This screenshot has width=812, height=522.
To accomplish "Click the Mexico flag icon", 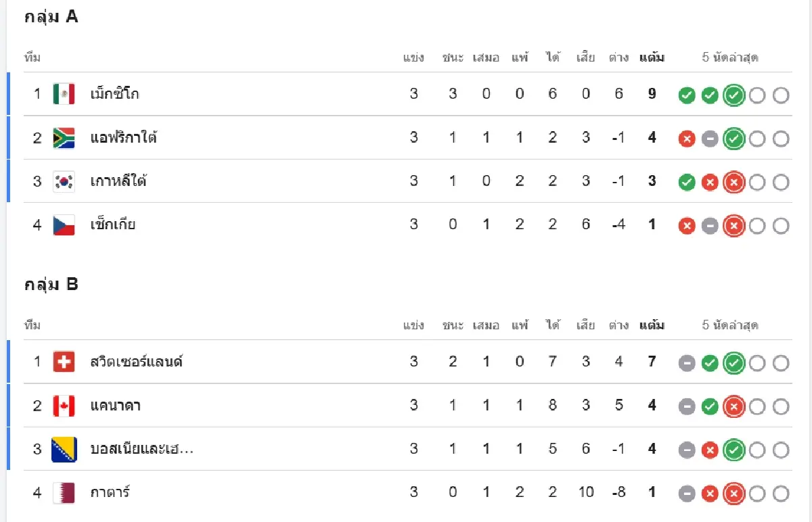I will click(64, 94).
